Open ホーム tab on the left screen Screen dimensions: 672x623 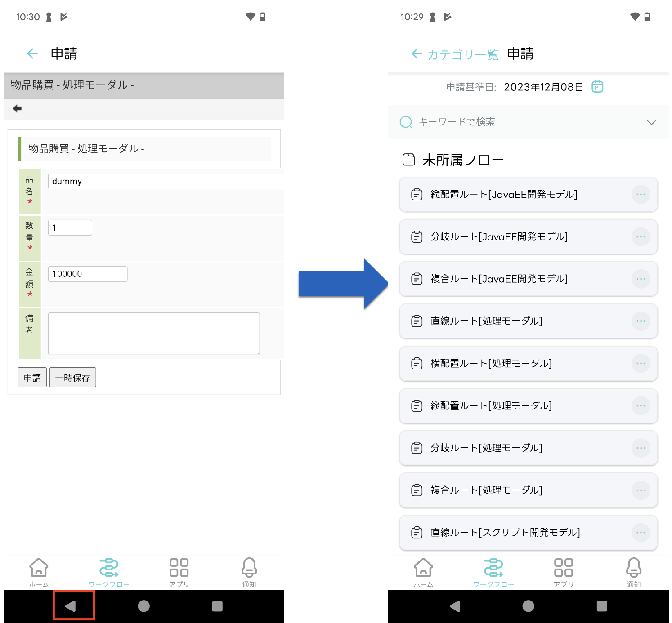point(39,573)
